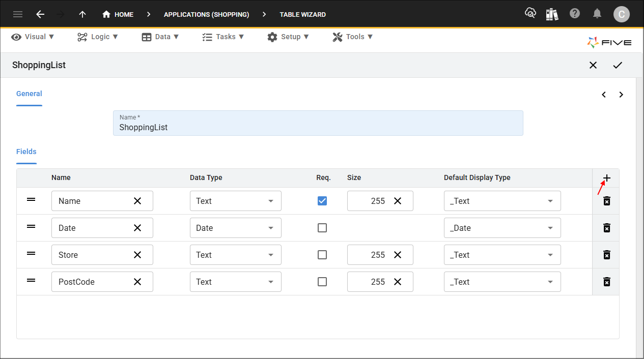Delete the Date field row
Viewport: 644px width, 359px height.
pyautogui.click(x=606, y=228)
